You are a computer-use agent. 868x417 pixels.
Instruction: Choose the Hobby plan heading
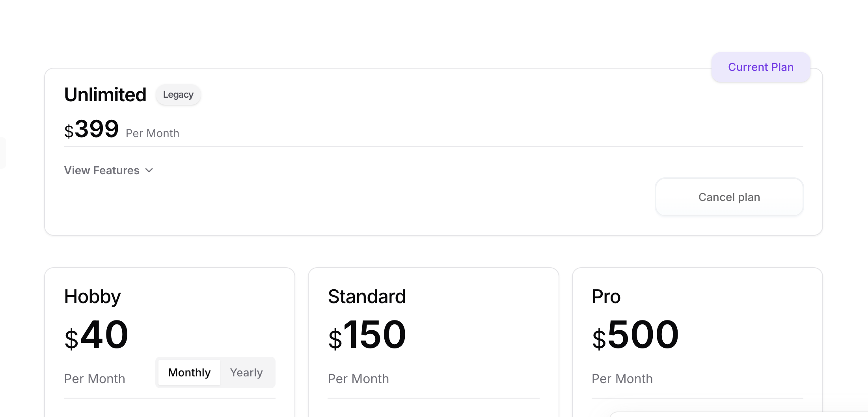pyautogui.click(x=92, y=296)
